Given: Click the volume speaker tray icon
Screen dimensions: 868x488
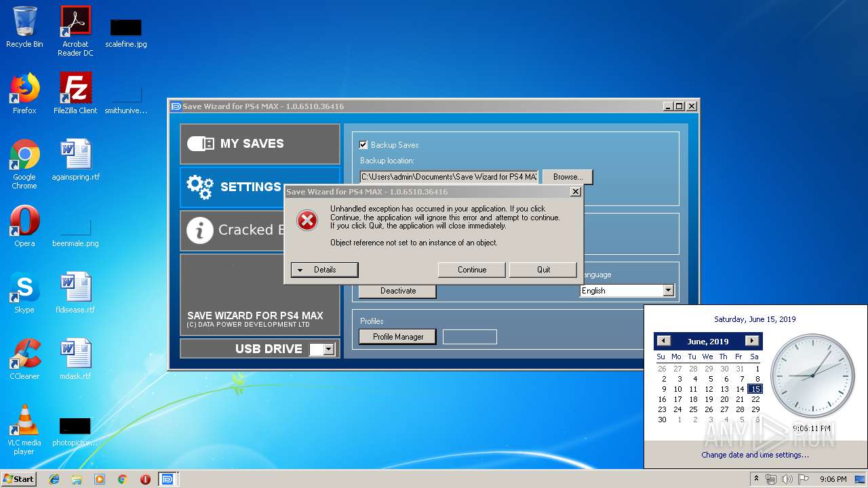Looking at the screenshot, I should click(x=787, y=479).
